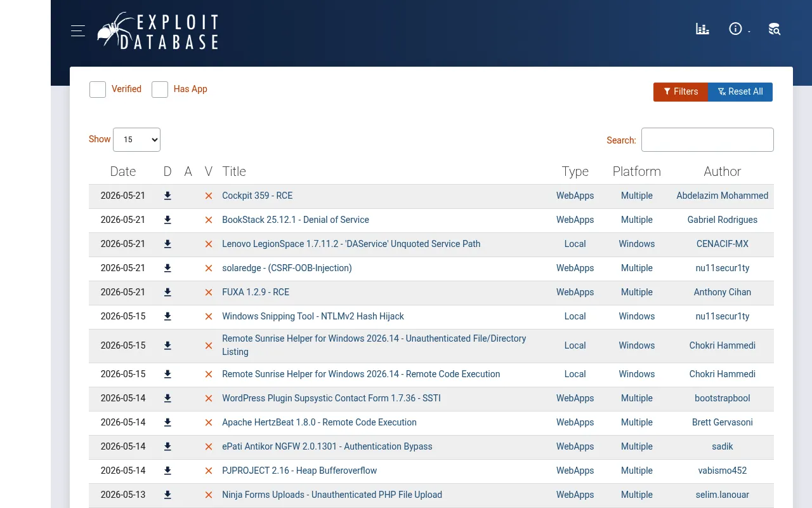Screen dimensions: 812x508
Task: View author bootstrapbool
Action: click(723, 398)
